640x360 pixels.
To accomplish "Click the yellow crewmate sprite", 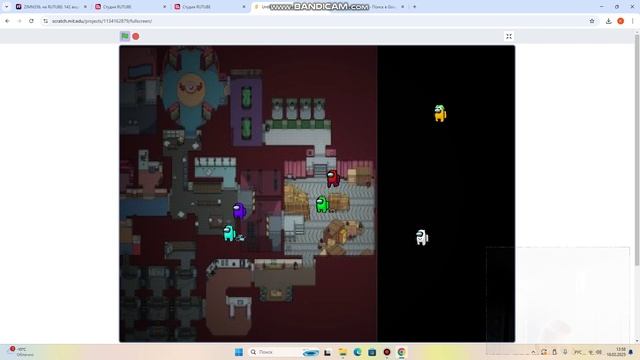I will [440, 113].
